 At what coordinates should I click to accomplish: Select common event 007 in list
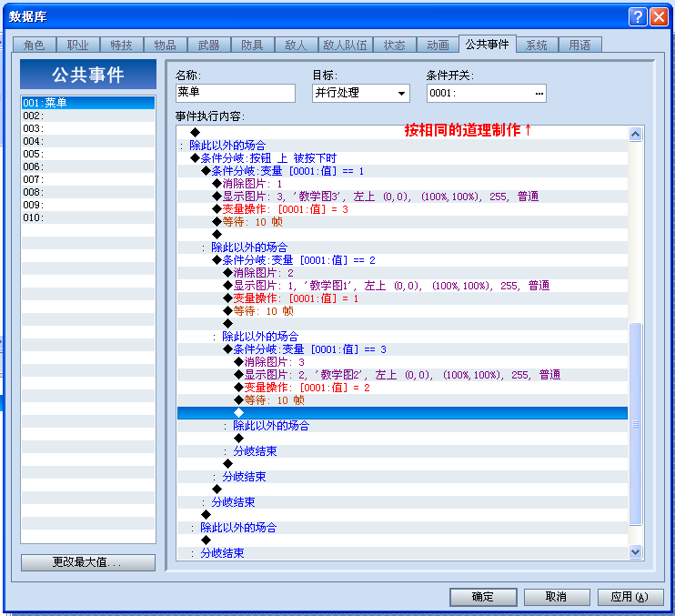point(88,179)
